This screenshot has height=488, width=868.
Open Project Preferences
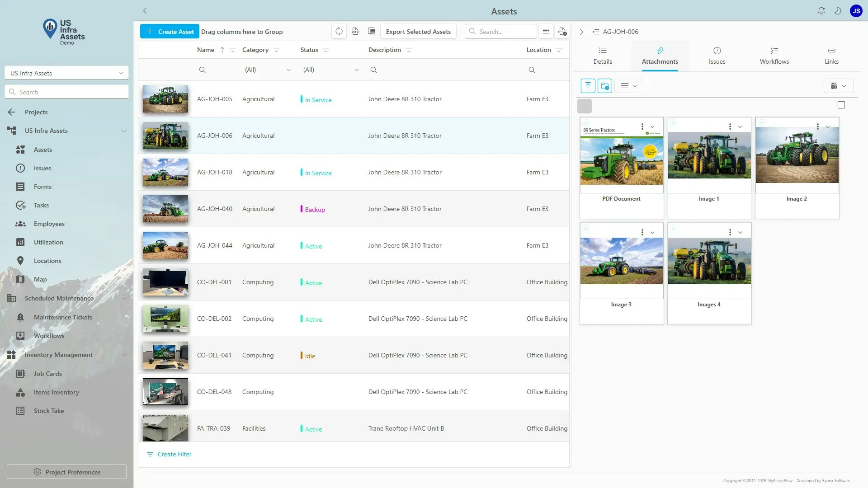66,472
